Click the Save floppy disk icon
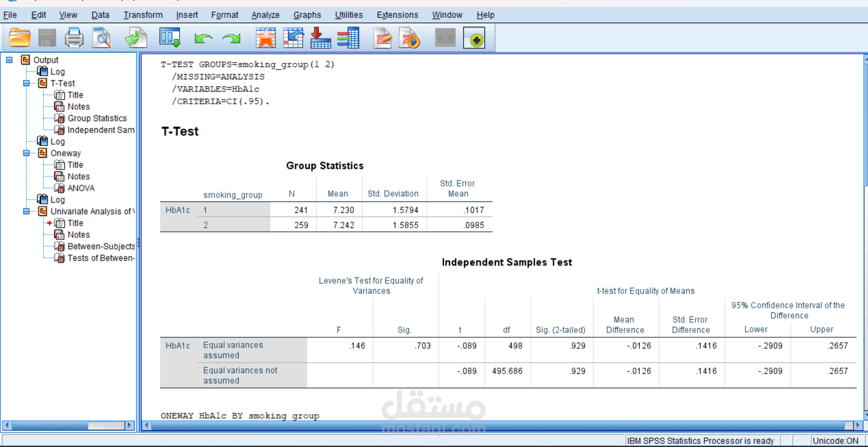The width and height of the screenshot is (868, 447). click(47, 38)
